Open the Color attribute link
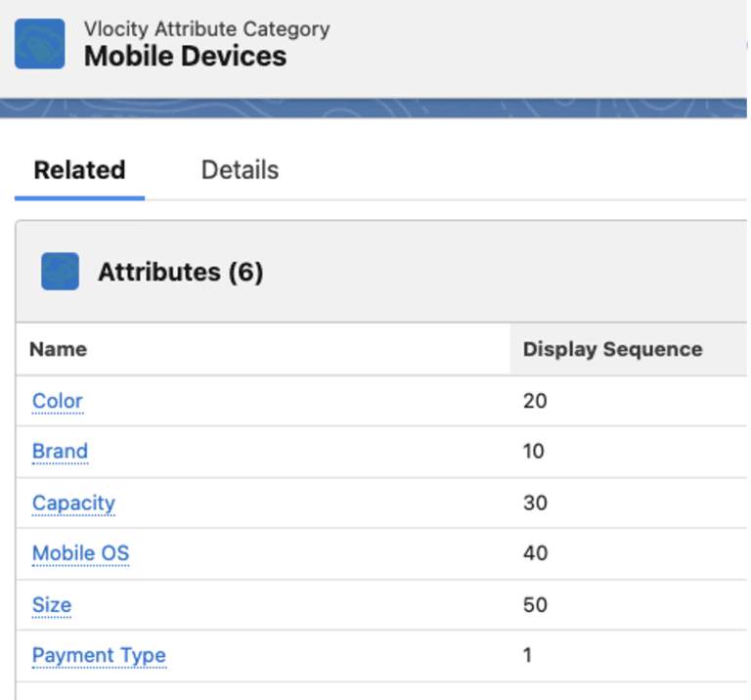751x700 pixels. pos(58,401)
